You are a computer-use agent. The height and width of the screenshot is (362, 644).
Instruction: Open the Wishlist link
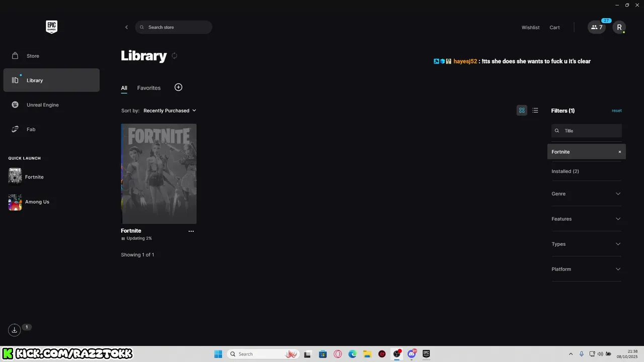(530, 28)
